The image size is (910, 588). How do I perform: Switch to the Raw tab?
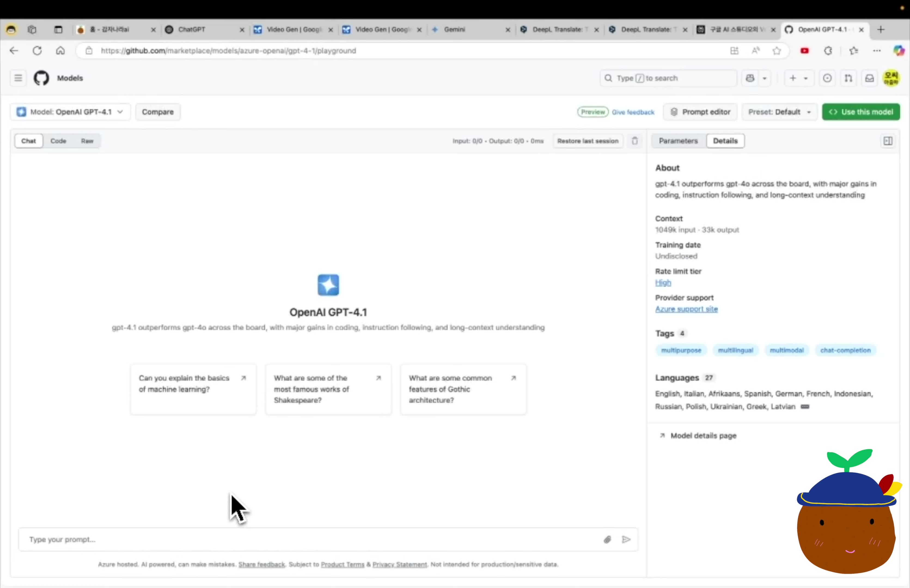pos(87,141)
